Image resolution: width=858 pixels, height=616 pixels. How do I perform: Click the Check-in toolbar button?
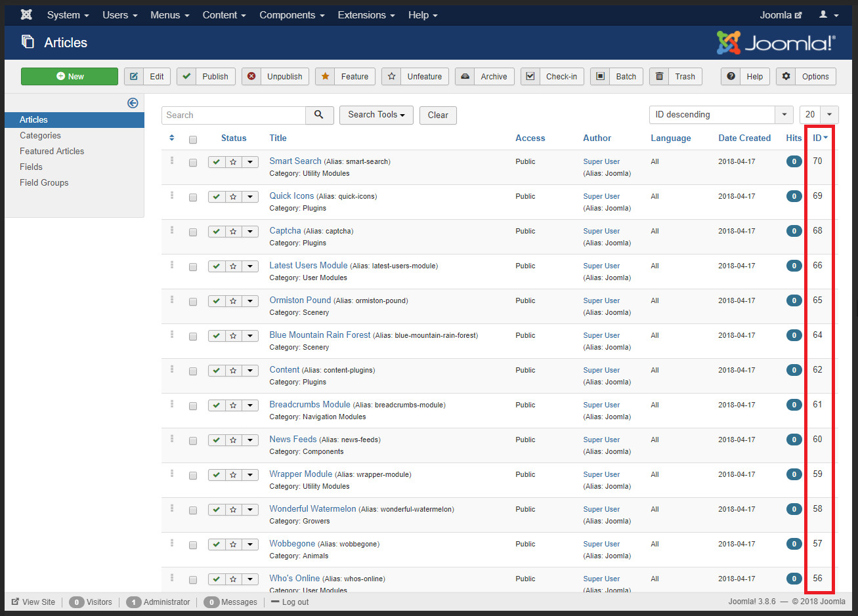(x=552, y=77)
